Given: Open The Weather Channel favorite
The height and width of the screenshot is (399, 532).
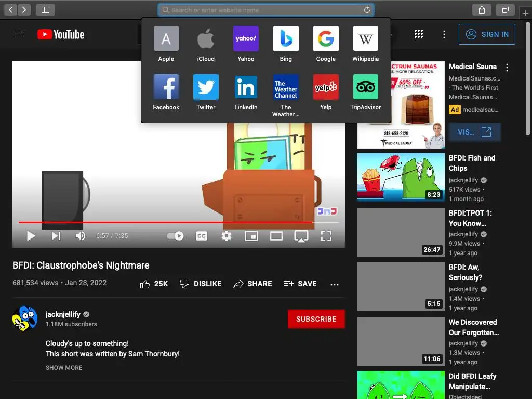Looking at the screenshot, I should [x=286, y=96].
